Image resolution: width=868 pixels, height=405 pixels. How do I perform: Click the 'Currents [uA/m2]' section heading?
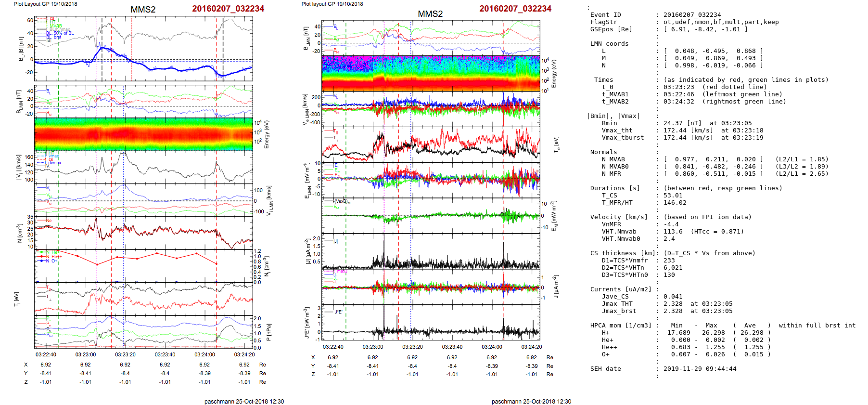pyautogui.click(x=620, y=289)
